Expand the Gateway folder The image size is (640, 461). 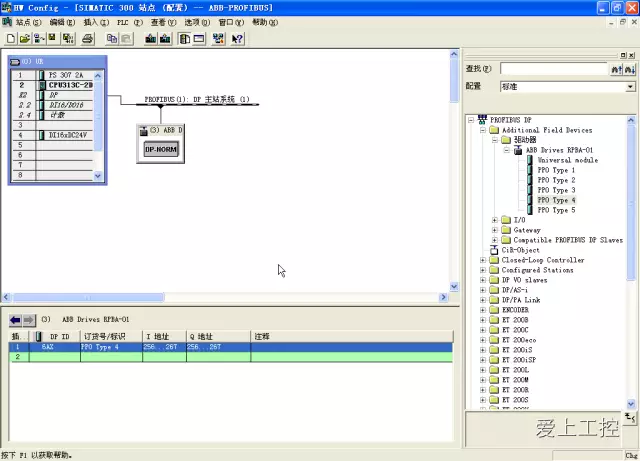point(495,230)
